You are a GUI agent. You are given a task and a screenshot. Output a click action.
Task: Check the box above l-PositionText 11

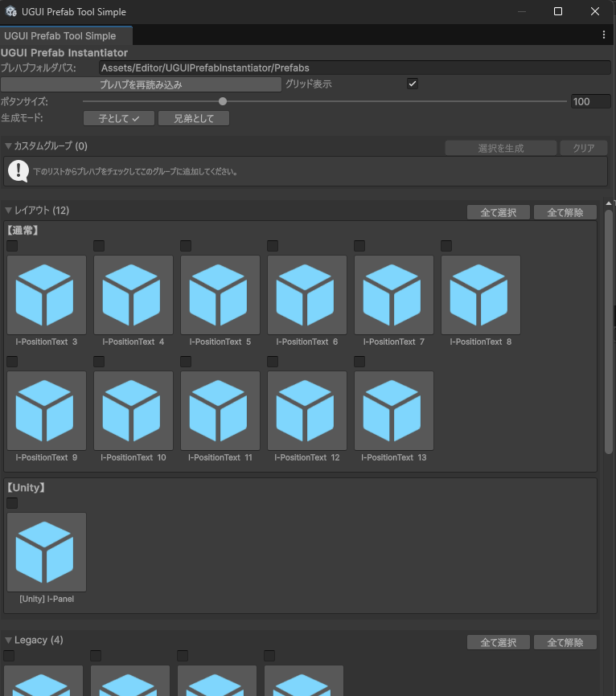tap(186, 362)
